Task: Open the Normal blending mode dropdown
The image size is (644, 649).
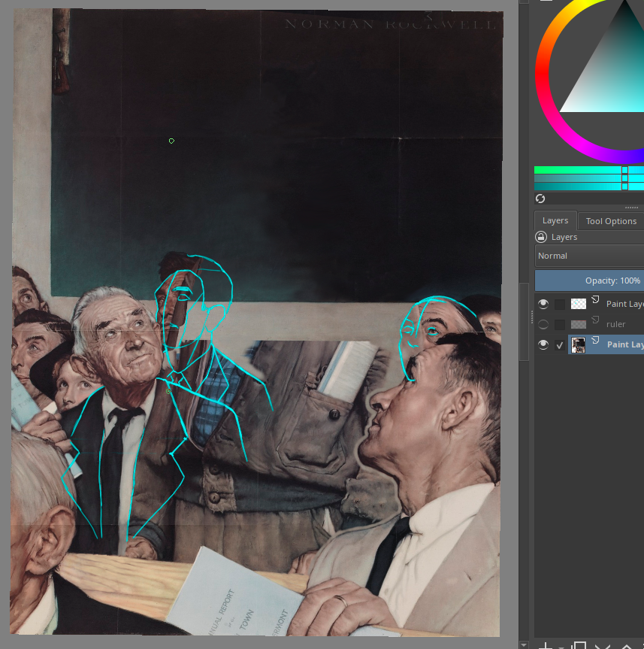Action: [589, 256]
